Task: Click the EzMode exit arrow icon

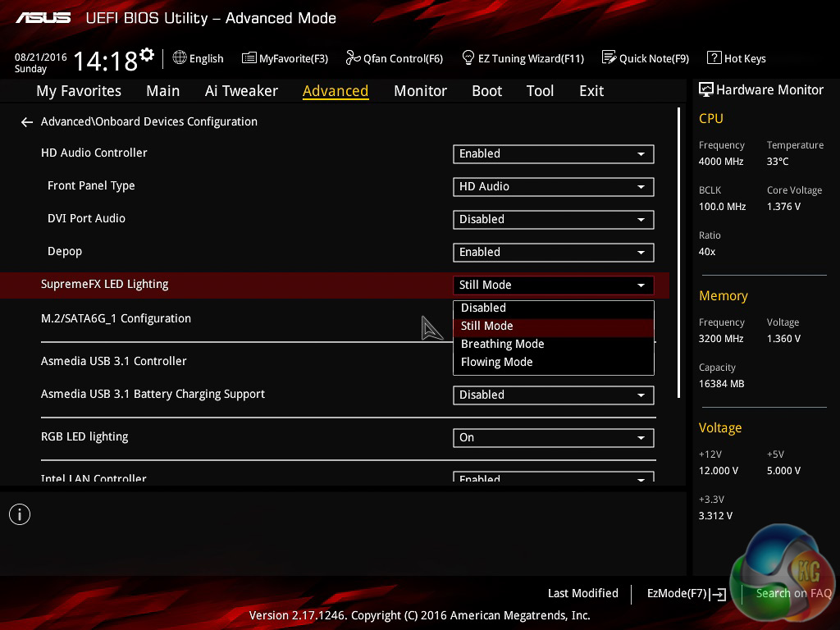Action: point(718,594)
